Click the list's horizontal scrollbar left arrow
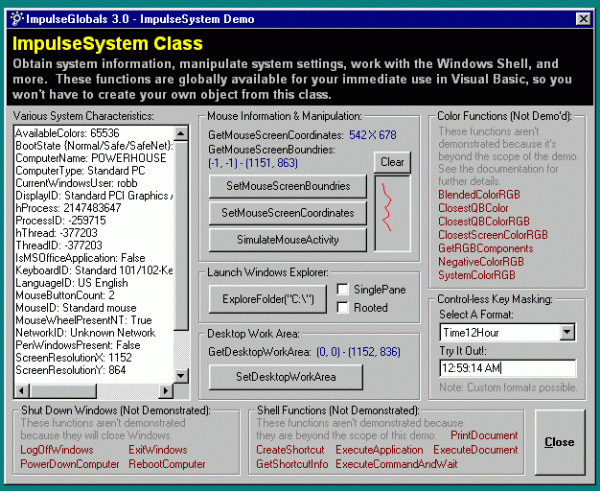This screenshot has height=491, width=600. 21,391
